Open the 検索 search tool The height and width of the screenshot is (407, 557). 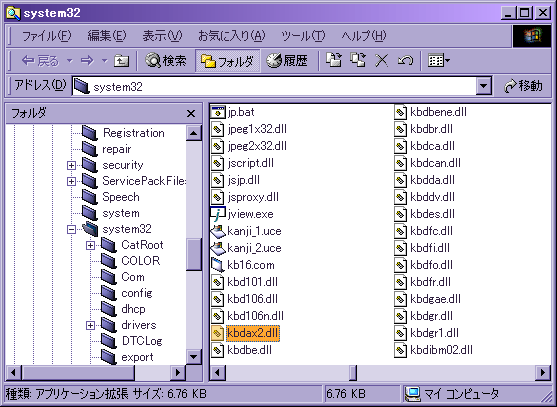pos(166,61)
